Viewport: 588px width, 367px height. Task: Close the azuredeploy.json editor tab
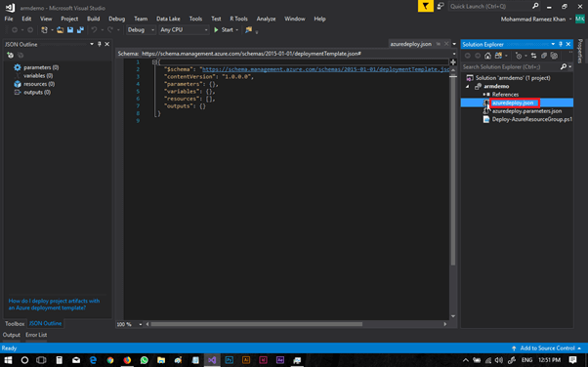click(446, 44)
